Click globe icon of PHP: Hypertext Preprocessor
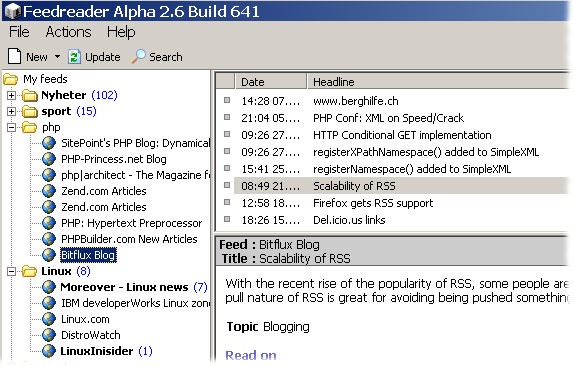 [x=49, y=223]
